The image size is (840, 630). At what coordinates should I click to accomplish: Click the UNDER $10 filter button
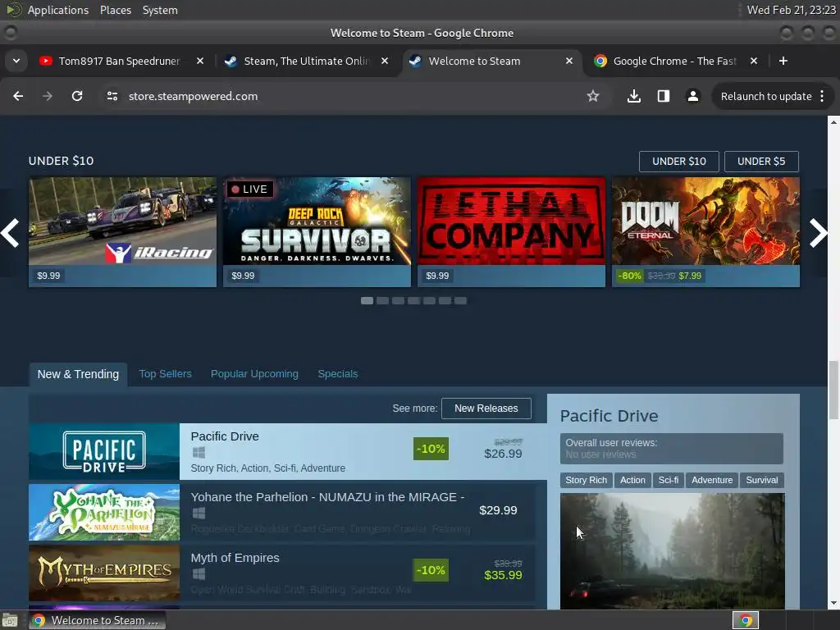tap(678, 162)
